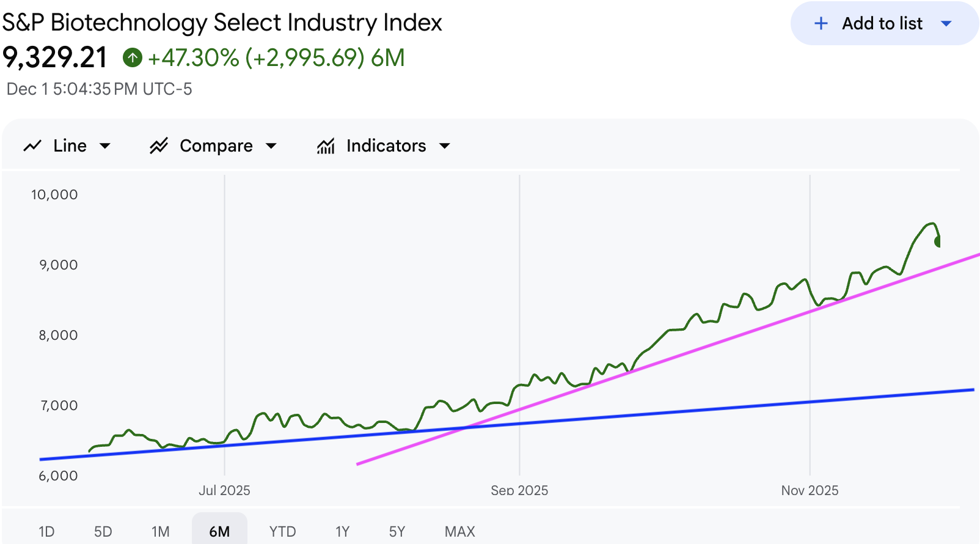Click the green endpoint dot on the chart
Image resolution: width=980 pixels, height=544 pixels.
(938, 241)
